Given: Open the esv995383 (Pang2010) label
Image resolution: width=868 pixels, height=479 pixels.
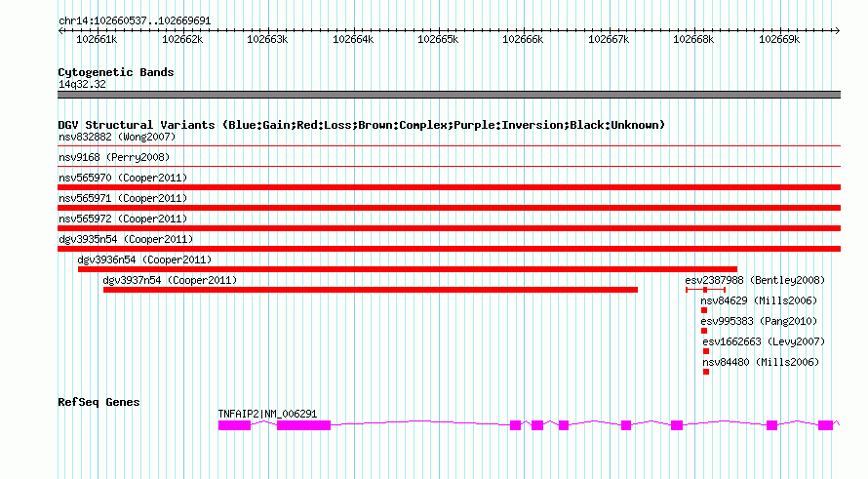Looking at the screenshot, I should (x=759, y=321).
